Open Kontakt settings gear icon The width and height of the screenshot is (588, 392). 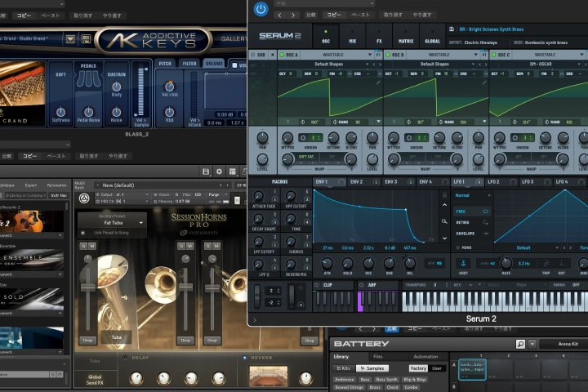(x=219, y=171)
